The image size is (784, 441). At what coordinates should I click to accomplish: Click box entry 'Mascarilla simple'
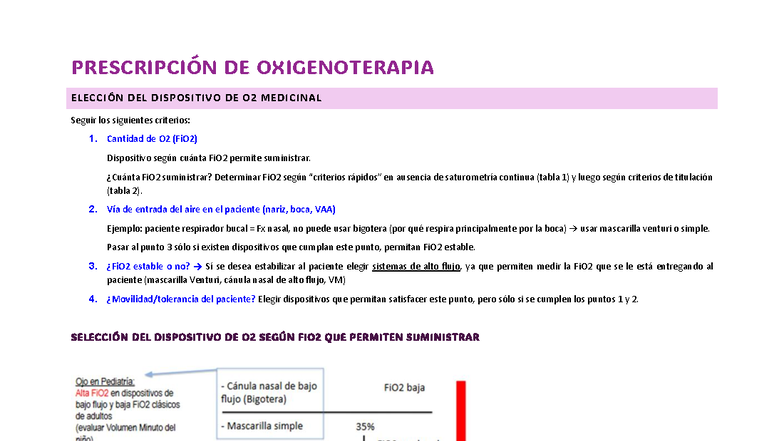(x=262, y=426)
